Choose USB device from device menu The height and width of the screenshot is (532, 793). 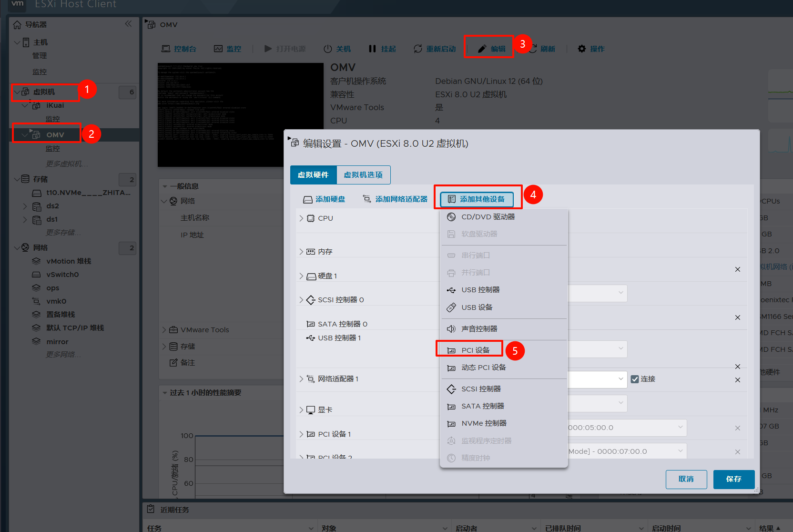point(504,307)
